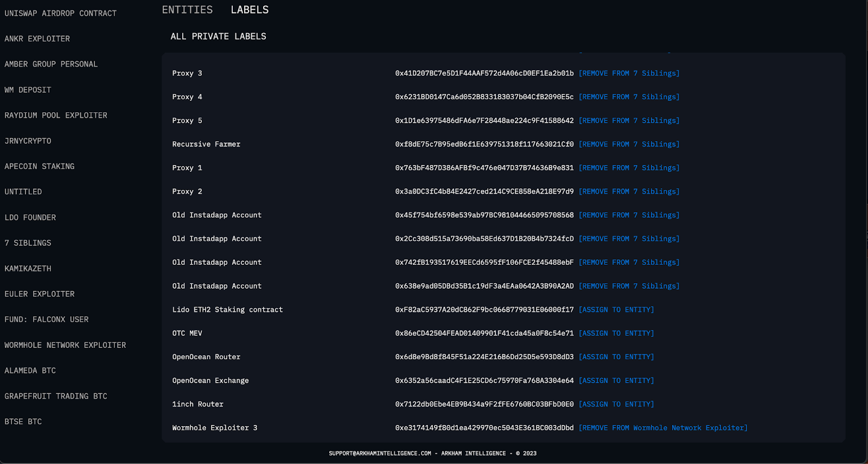The height and width of the screenshot is (464, 868).
Task: Open RAYDIUM POOL EXPLOITER sidebar entry
Action: click(x=56, y=115)
